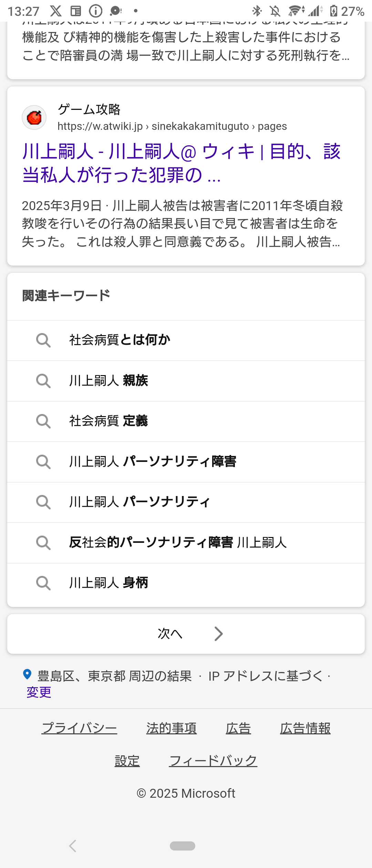Tap the chevron arrow next to 次へ
The height and width of the screenshot is (868, 372).
point(218,634)
